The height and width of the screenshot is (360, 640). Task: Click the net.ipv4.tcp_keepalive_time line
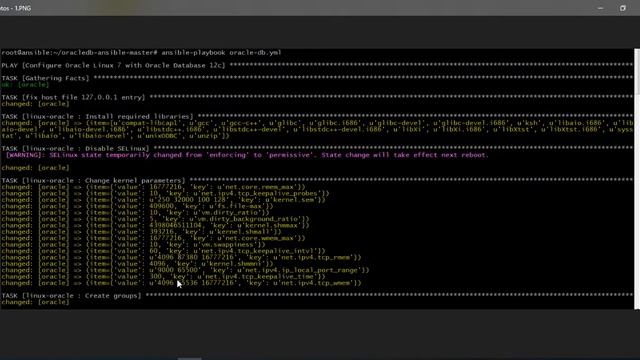163,276
